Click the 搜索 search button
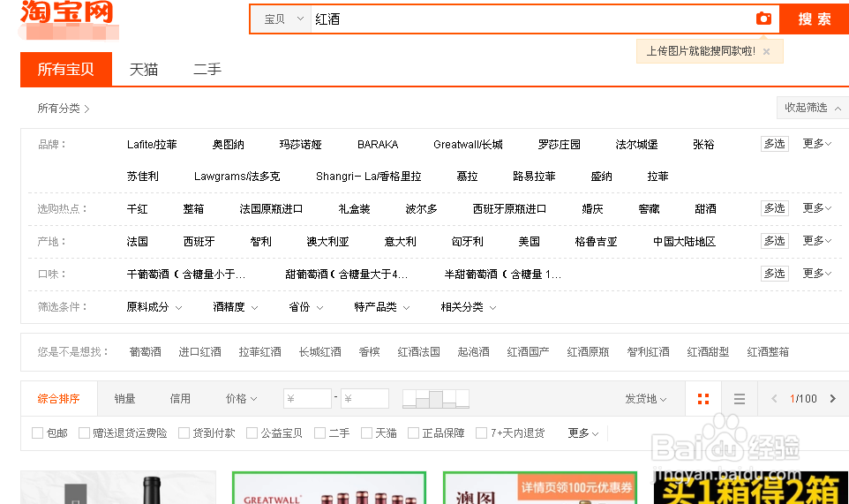Image resolution: width=849 pixels, height=504 pixels. coord(815,19)
